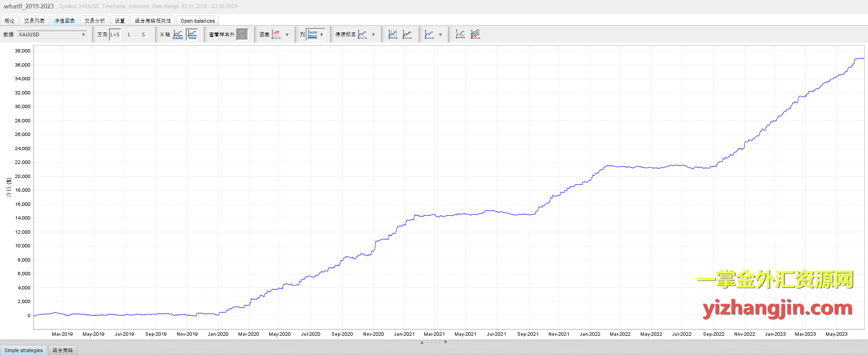The height and width of the screenshot is (355, 868).
Task: Click the bar-style chart icon
Action: click(x=393, y=34)
